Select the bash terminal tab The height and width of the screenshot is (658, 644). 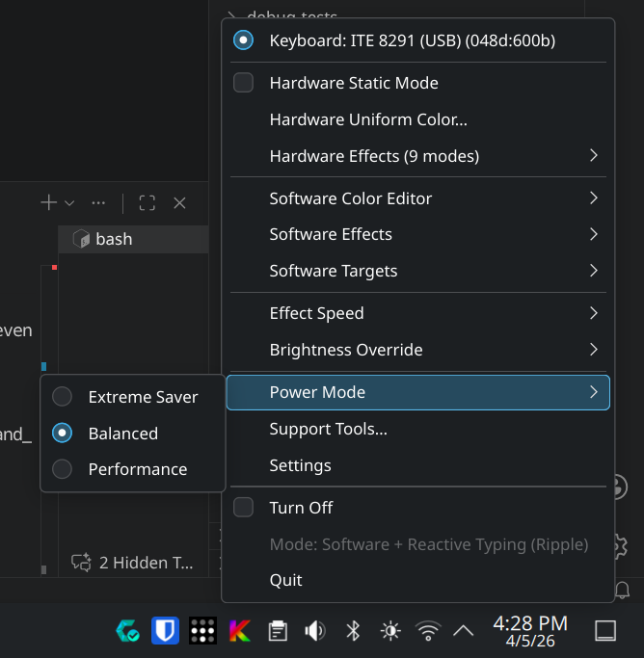133,239
